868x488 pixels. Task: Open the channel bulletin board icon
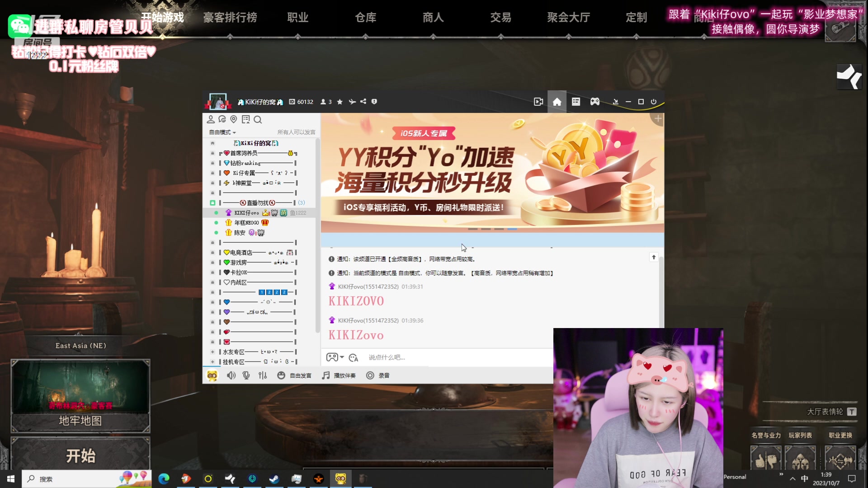click(245, 119)
